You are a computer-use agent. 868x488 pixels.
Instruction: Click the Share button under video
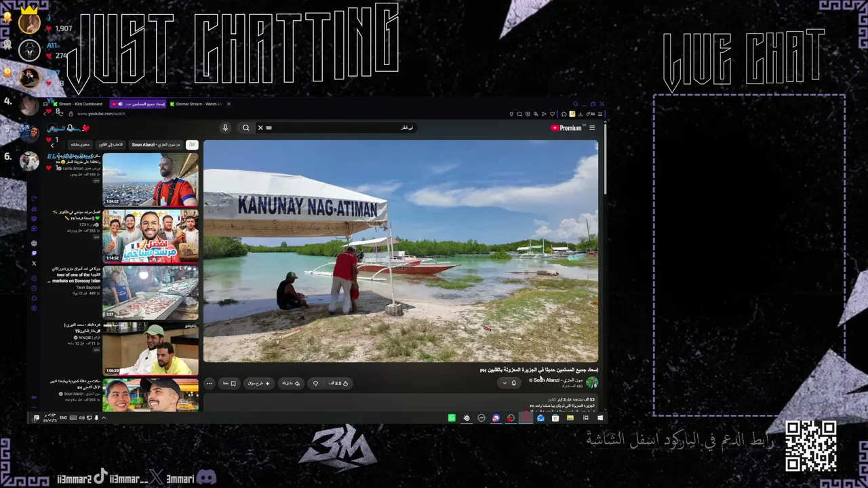291,384
